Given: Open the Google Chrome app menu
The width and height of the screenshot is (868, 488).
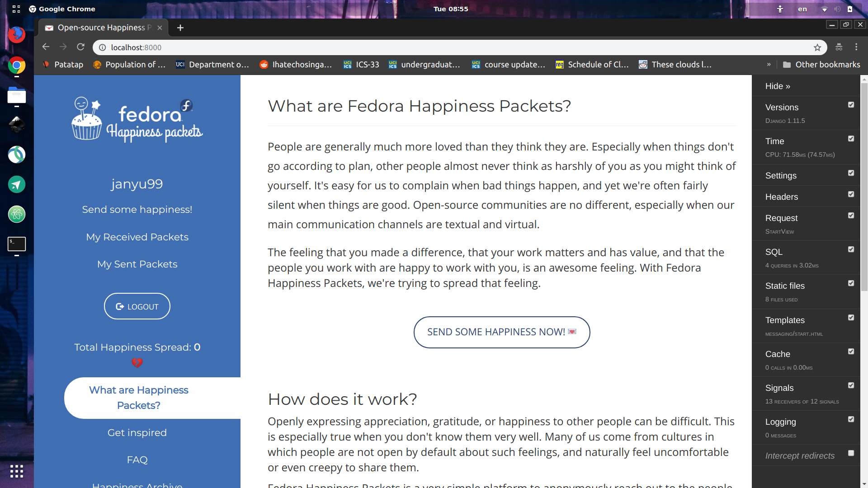Looking at the screenshot, I should pos(62,9).
